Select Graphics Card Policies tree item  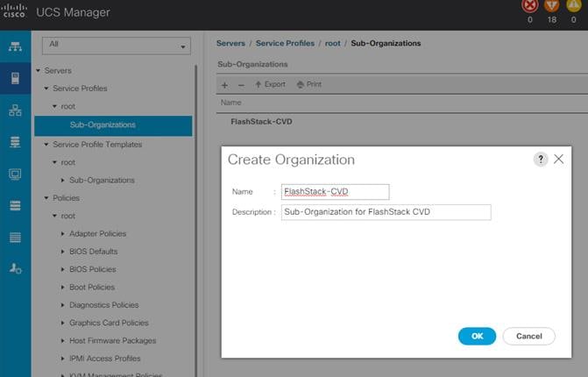click(x=109, y=323)
